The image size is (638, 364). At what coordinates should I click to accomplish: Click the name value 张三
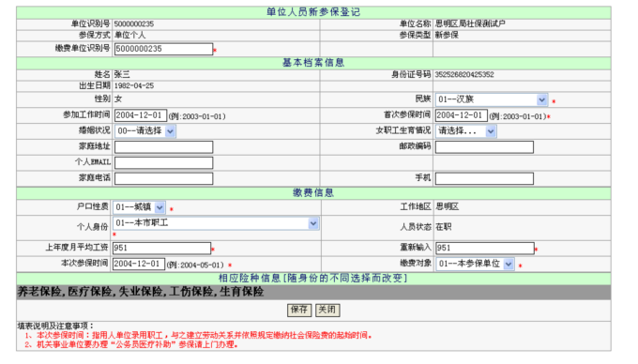click(x=122, y=75)
